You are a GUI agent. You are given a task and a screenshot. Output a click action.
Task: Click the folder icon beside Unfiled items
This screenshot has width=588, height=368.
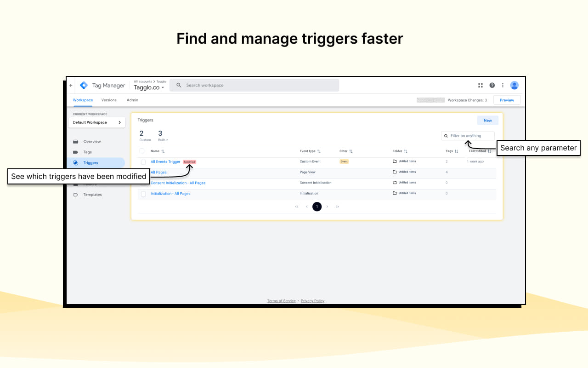[x=394, y=161]
